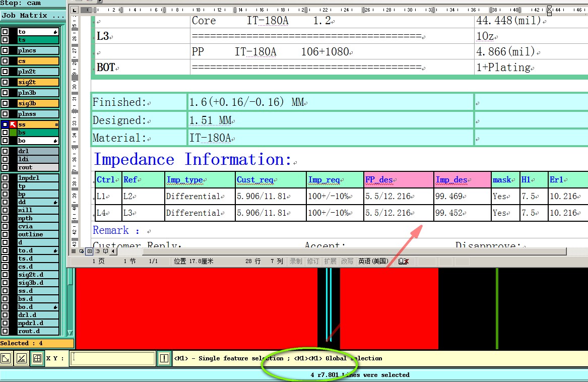Select Word reading layout view icon
Screen dimensions: 588x382
coord(105,251)
